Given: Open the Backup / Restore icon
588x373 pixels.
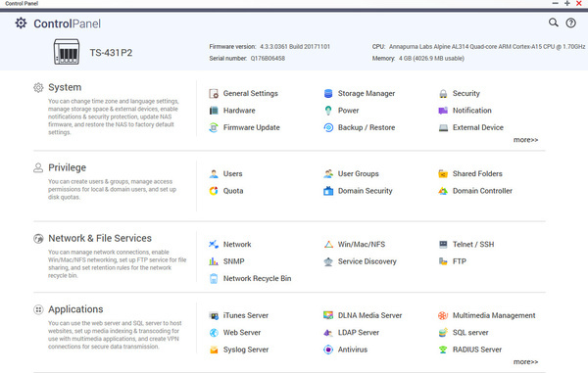Looking at the screenshot, I should click(x=328, y=127).
